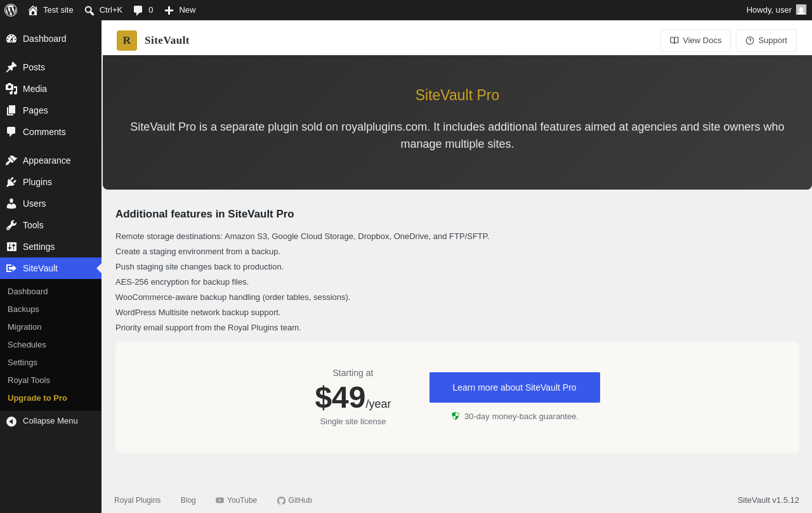Screen dimensions: 812x513
Task: Open the New content dropdown in admin bar
Action: click(x=180, y=10)
